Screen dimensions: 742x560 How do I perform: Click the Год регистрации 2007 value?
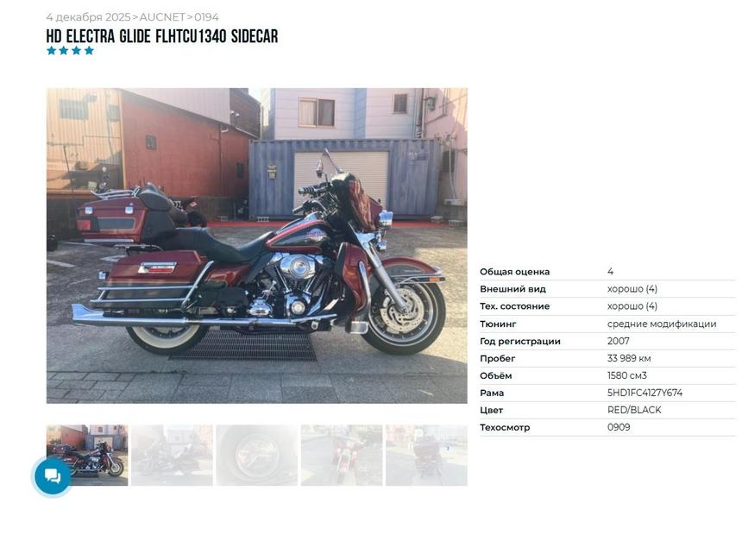618,341
